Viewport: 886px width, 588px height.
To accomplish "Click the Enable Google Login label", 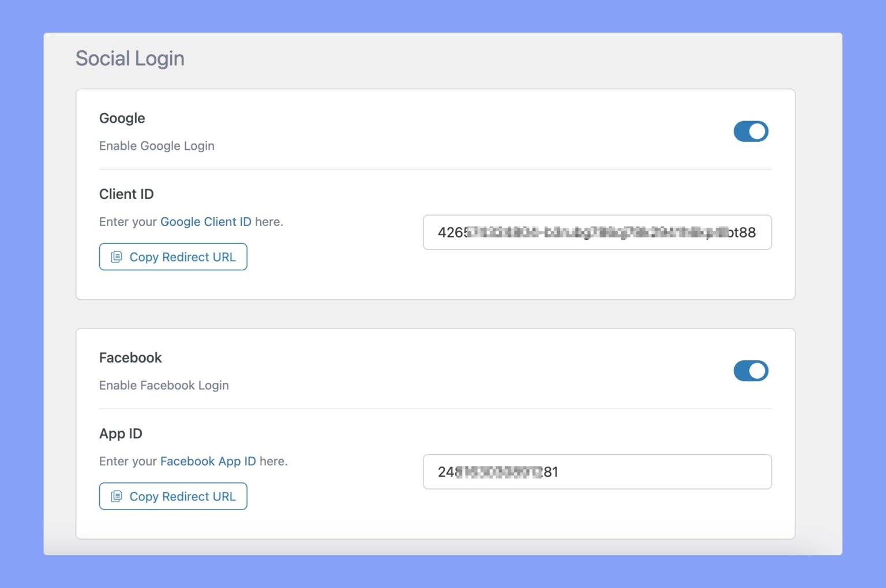I will [156, 145].
